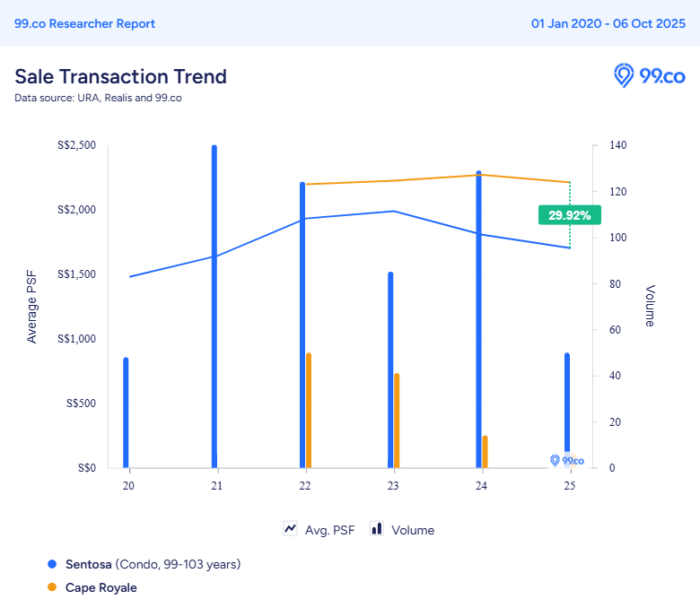Click the Avg. PSF line chart icon

coord(290,529)
